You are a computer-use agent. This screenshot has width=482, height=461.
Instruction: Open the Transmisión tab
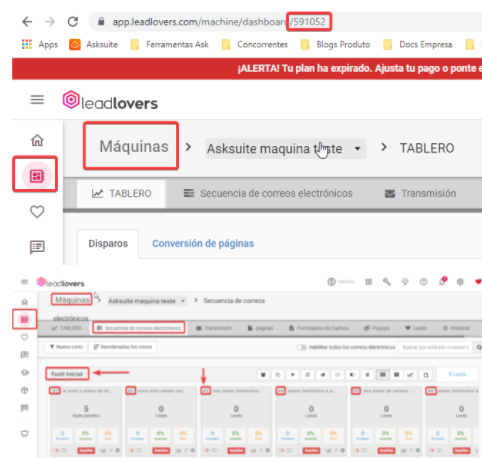tap(420, 193)
